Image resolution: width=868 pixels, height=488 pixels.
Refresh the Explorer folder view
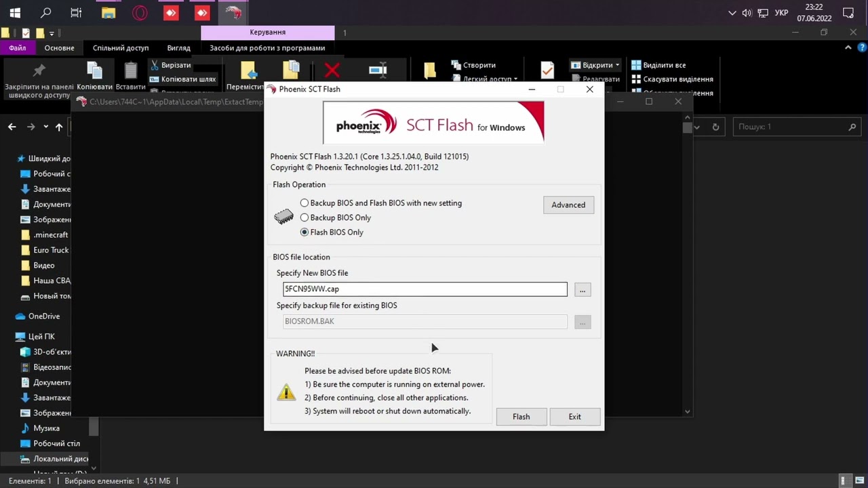(x=715, y=127)
